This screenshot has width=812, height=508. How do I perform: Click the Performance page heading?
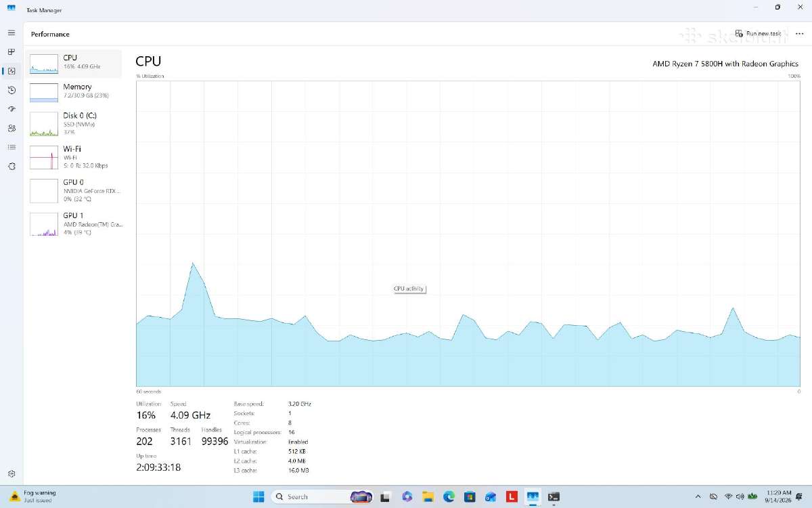tap(50, 34)
